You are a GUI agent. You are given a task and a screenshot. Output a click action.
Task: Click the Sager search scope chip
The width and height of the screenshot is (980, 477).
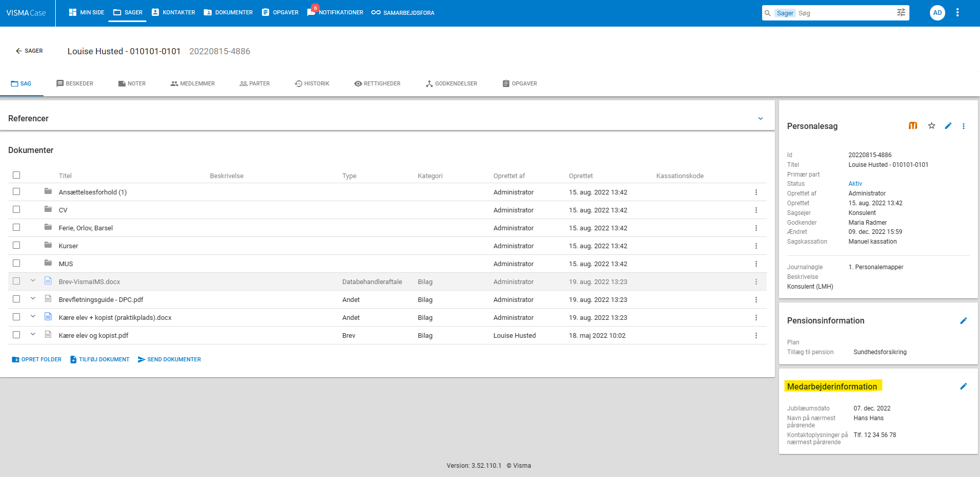click(x=785, y=13)
